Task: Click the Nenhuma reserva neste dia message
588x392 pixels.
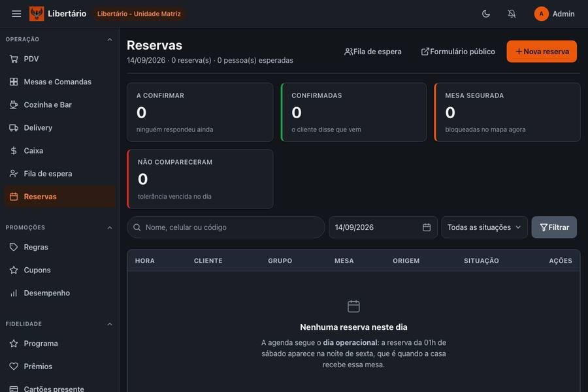Action: click(x=353, y=327)
